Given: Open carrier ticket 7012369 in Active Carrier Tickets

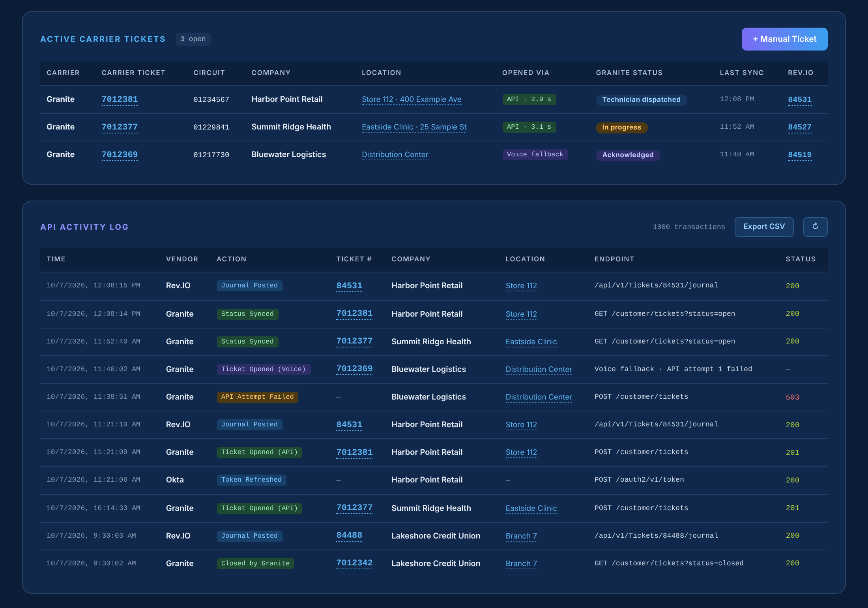Looking at the screenshot, I should pyautogui.click(x=120, y=154).
